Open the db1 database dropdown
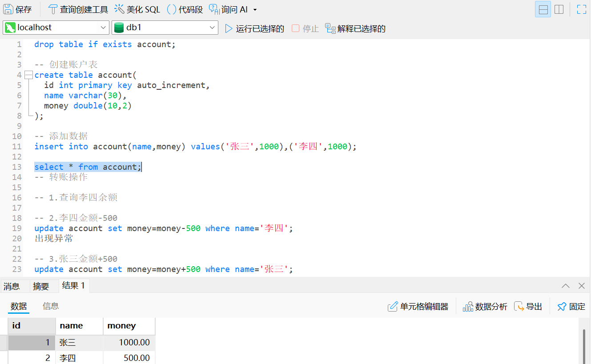Viewport: 591px width, 364px height. pyautogui.click(x=165, y=28)
